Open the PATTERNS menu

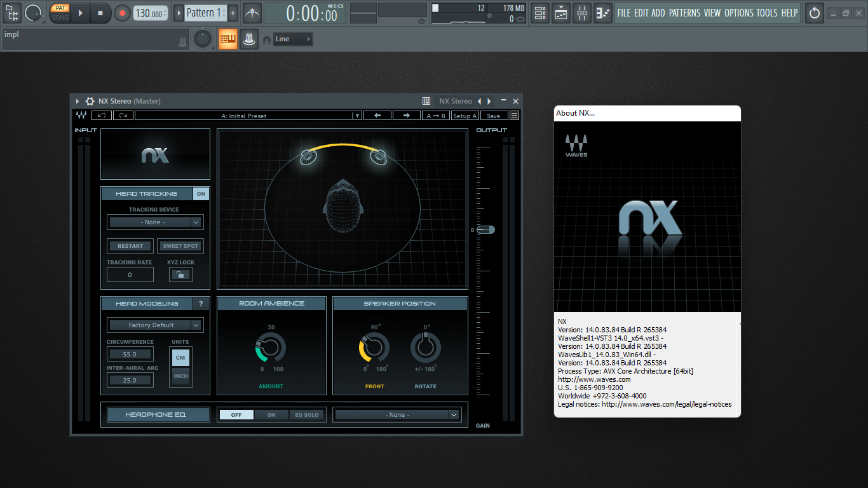click(685, 13)
